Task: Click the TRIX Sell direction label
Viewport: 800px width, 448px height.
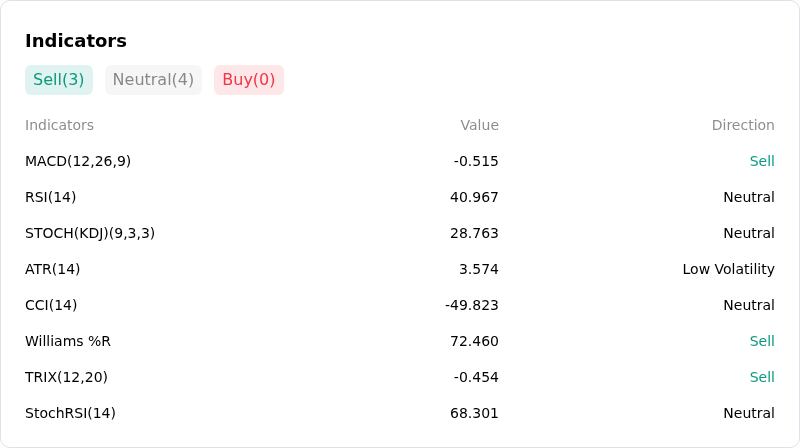Action: (762, 377)
